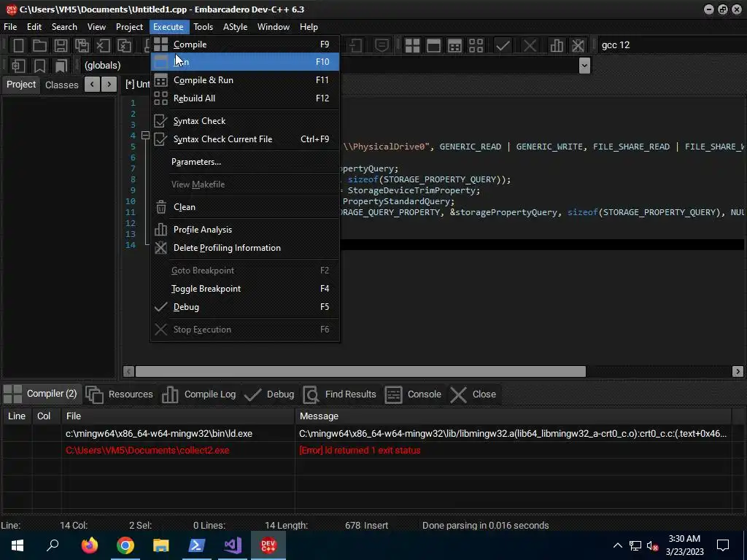
Task: Open the gcc 12 compiler set dropdown
Action: [671, 45]
